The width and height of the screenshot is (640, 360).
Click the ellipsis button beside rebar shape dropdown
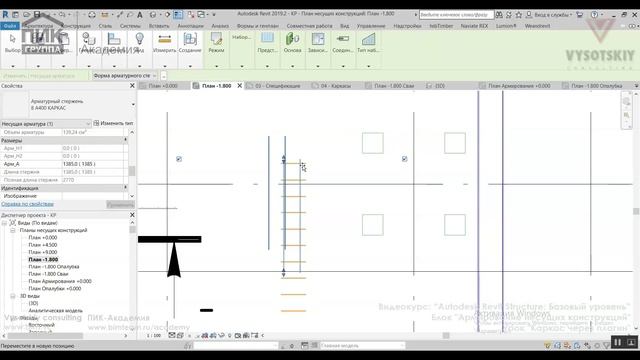163,76
